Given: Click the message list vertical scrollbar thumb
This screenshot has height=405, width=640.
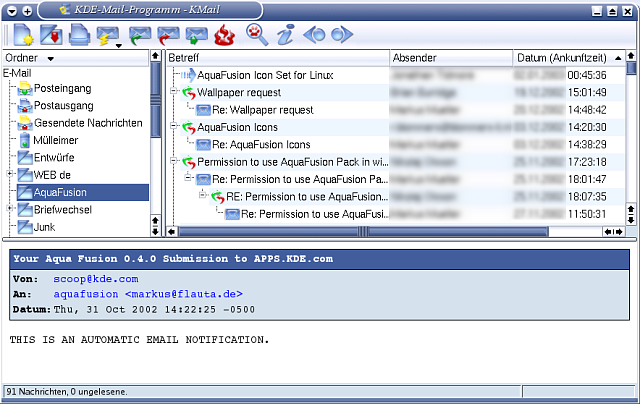Looking at the screenshot, I should pos(631,68).
